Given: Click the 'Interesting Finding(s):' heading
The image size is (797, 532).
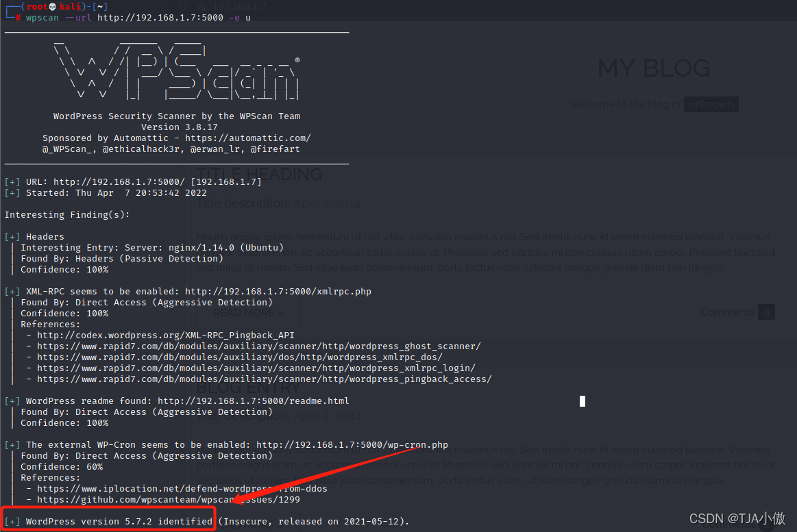Looking at the screenshot, I should point(67,215).
